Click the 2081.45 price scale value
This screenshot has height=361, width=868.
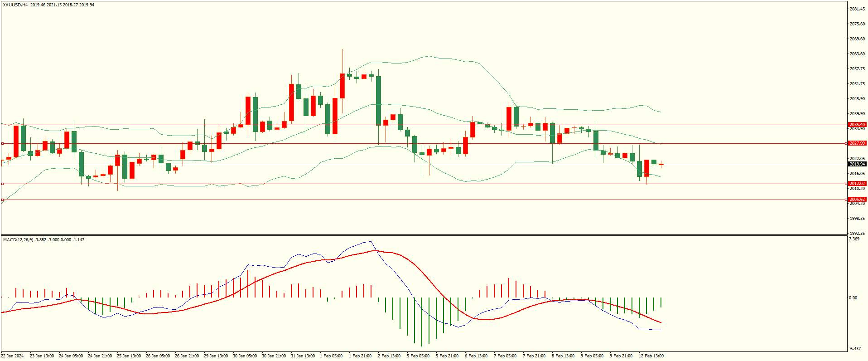coord(858,9)
